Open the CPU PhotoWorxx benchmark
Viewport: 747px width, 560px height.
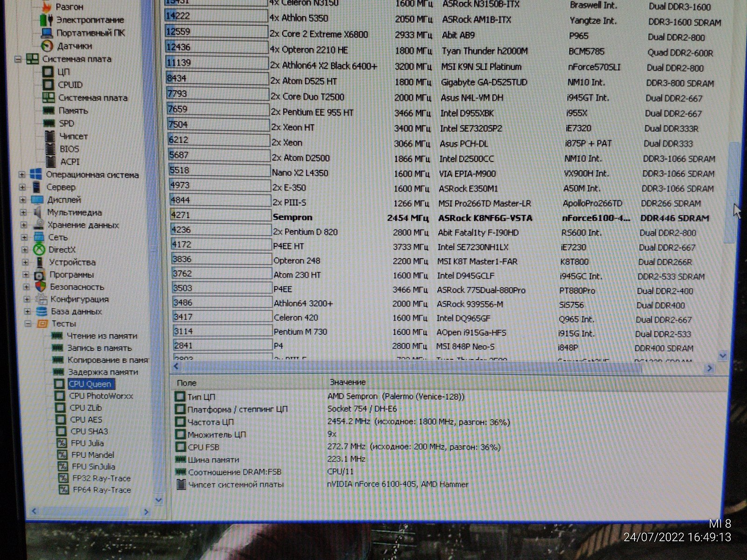(101, 396)
